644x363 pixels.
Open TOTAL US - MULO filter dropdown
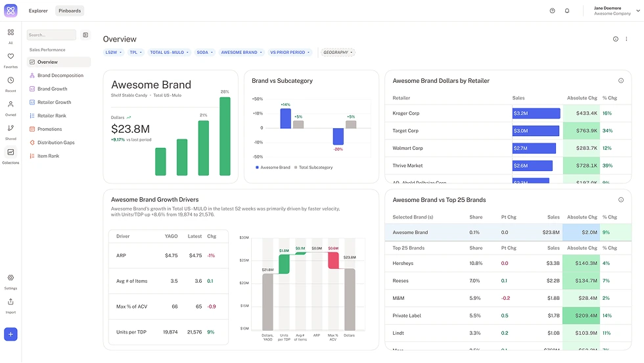click(170, 53)
